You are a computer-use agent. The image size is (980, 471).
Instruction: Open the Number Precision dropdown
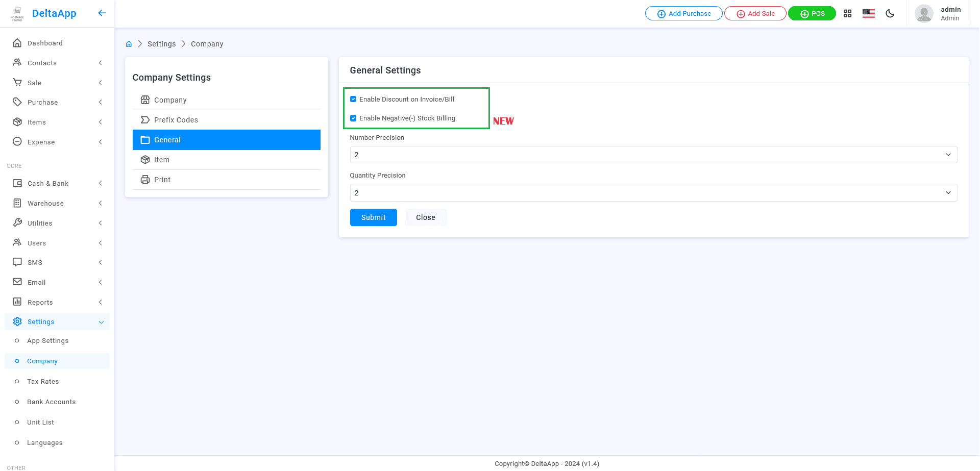[x=653, y=155]
